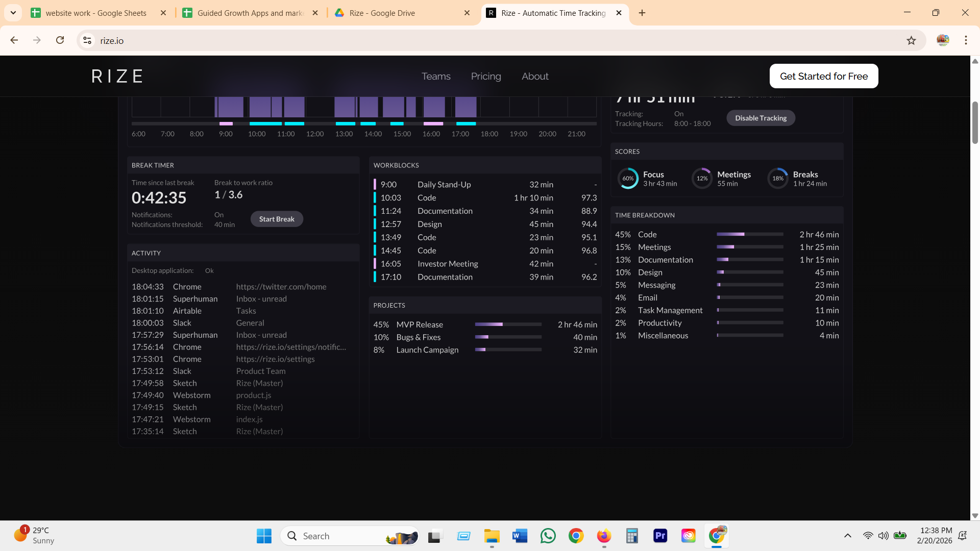Open Microsoft Word from the taskbar
This screenshot has height=551, width=980.
click(520, 536)
